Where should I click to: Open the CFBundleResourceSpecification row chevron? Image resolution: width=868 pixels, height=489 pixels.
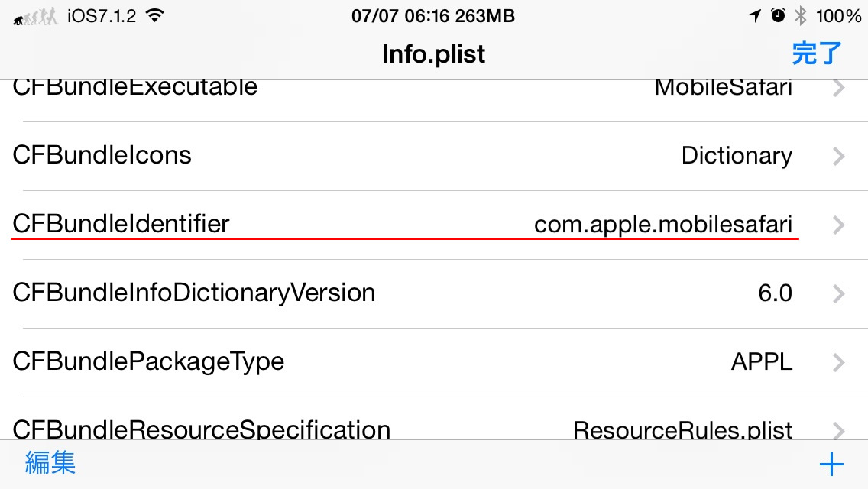(x=839, y=430)
